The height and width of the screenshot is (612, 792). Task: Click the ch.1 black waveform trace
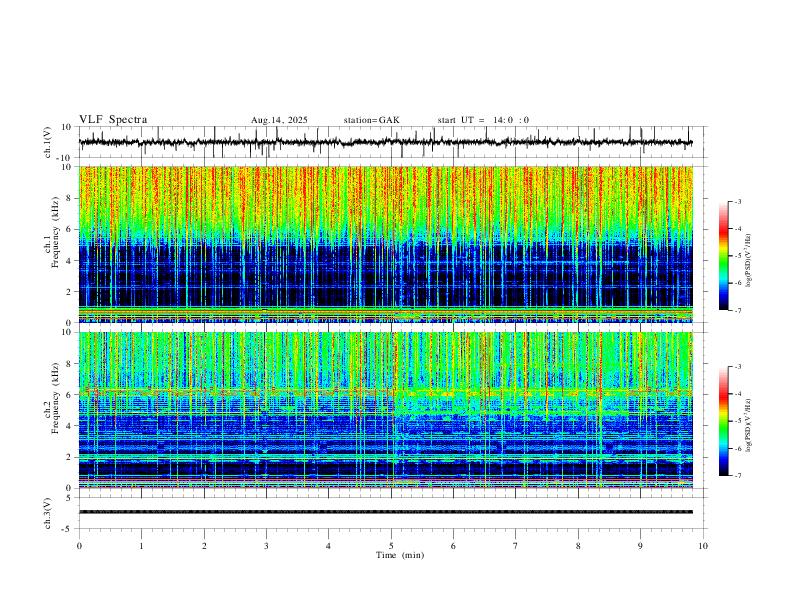[x=385, y=142]
